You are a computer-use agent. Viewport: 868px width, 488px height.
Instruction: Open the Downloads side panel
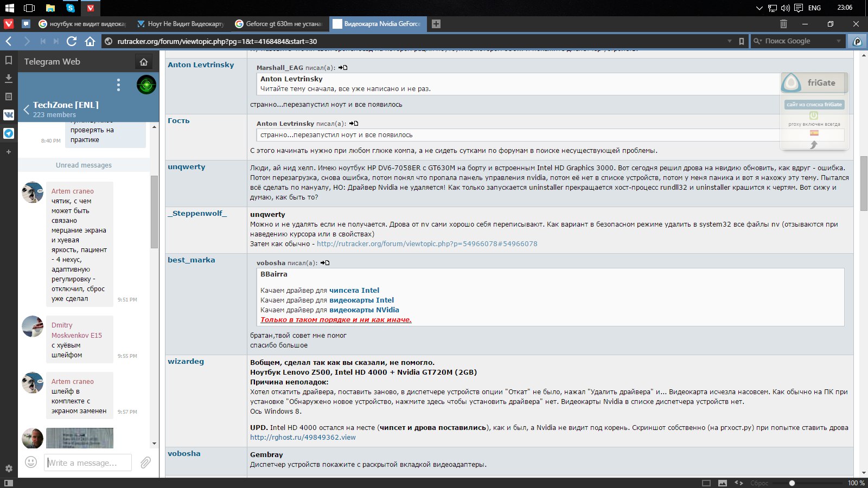click(9, 78)
